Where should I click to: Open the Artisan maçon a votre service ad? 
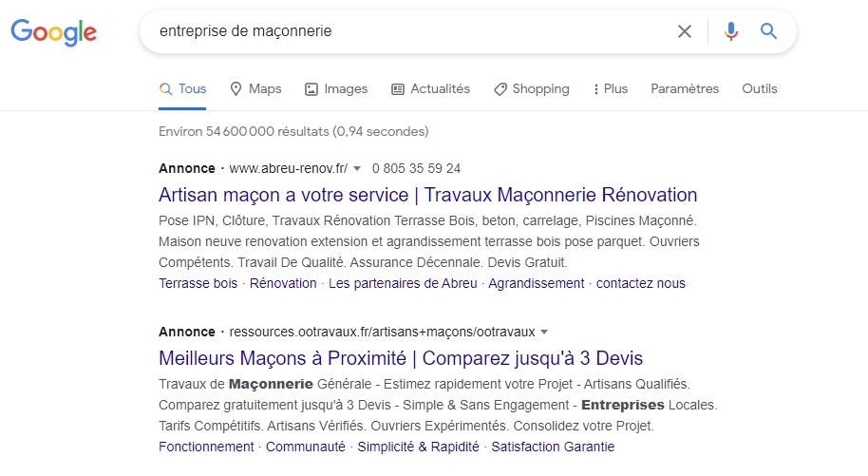[x=427, y=195]
